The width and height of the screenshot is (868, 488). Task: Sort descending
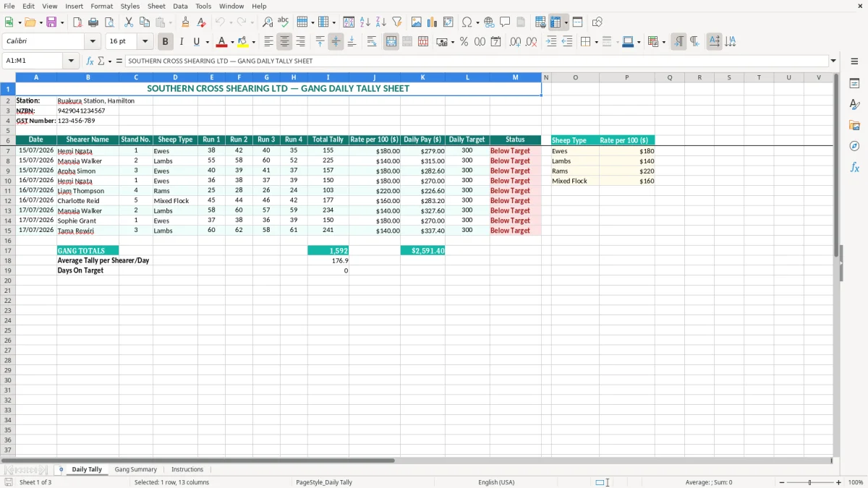coord(381,22)
